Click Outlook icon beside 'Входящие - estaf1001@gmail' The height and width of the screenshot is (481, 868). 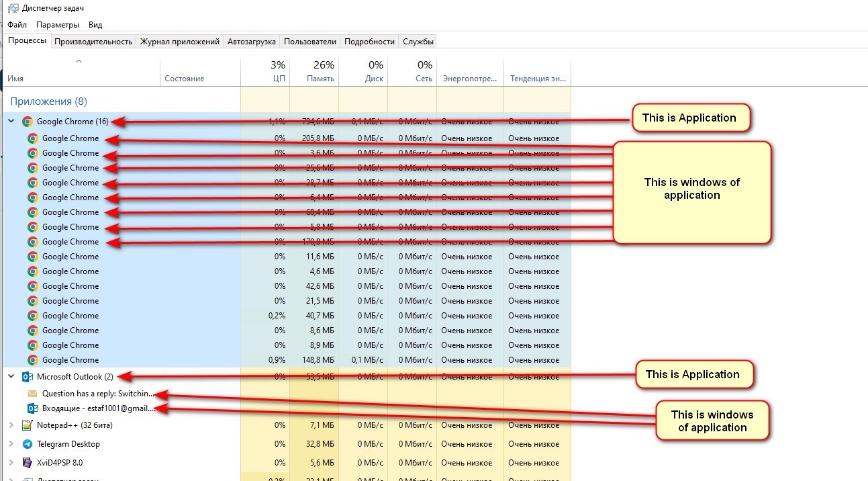tap(33, 408)
